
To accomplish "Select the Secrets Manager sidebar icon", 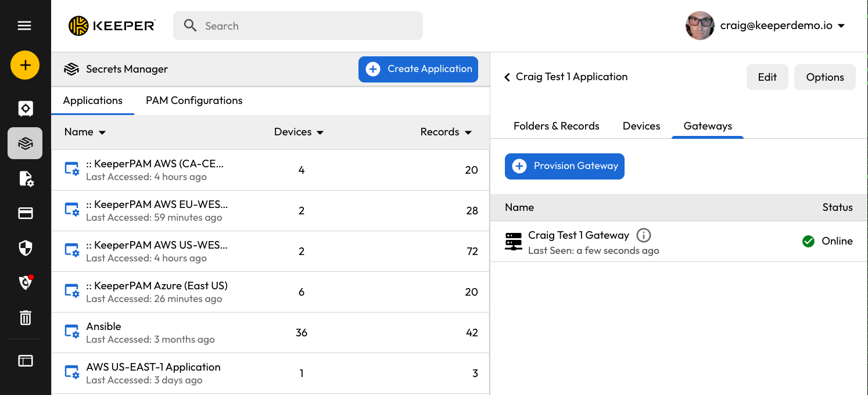I will [25, 143].
